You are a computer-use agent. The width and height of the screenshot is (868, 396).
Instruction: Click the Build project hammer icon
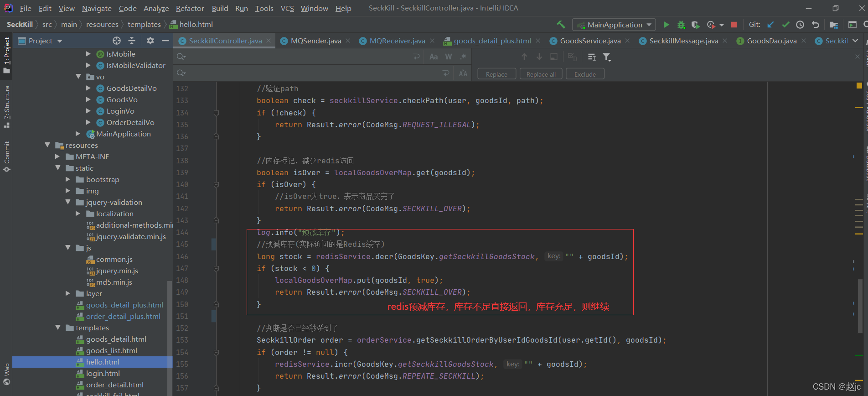coord(561,25)
